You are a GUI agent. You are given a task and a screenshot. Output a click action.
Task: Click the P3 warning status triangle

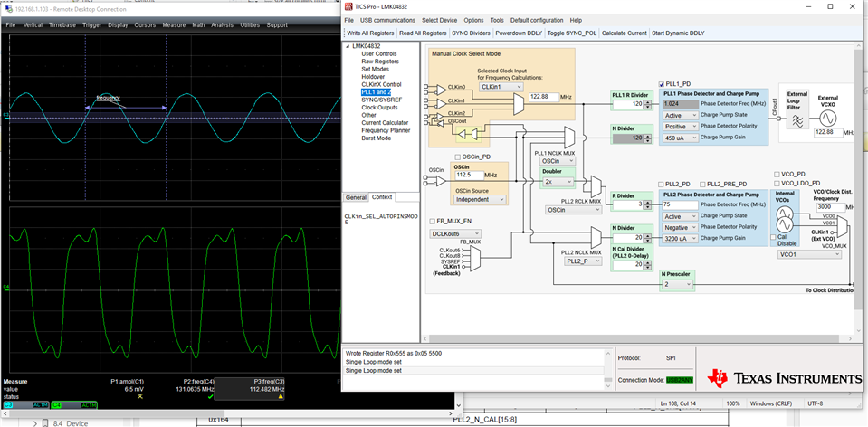tap(281, 396)
